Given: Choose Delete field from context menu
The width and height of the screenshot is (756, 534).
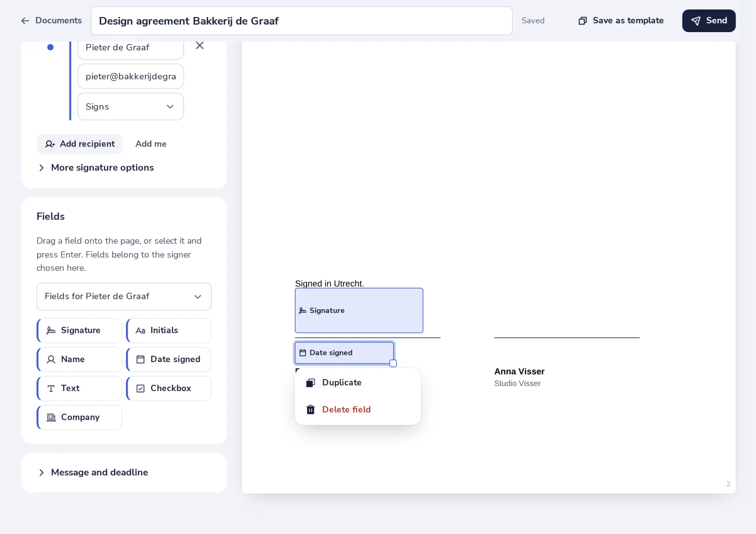Looking at the screenshot, I should point(358,410).
